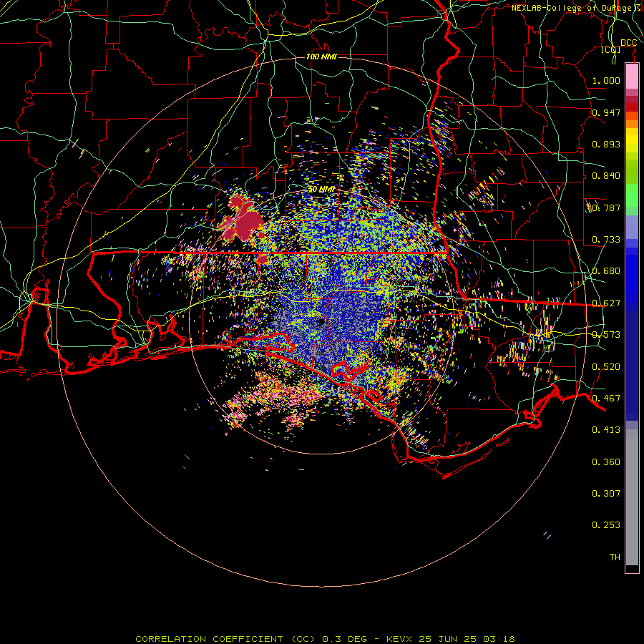Click the 0.467 legend value

[x=606, y=399]
